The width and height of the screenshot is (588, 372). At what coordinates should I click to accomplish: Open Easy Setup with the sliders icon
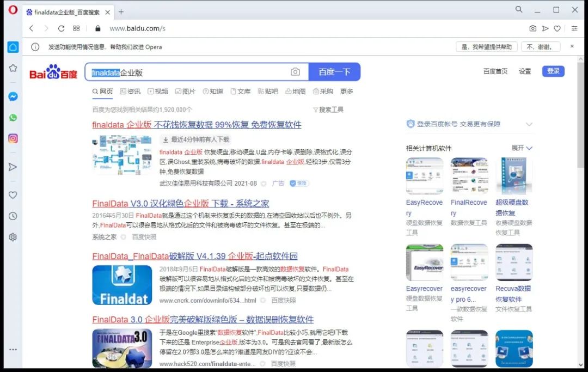coord(574,28)
